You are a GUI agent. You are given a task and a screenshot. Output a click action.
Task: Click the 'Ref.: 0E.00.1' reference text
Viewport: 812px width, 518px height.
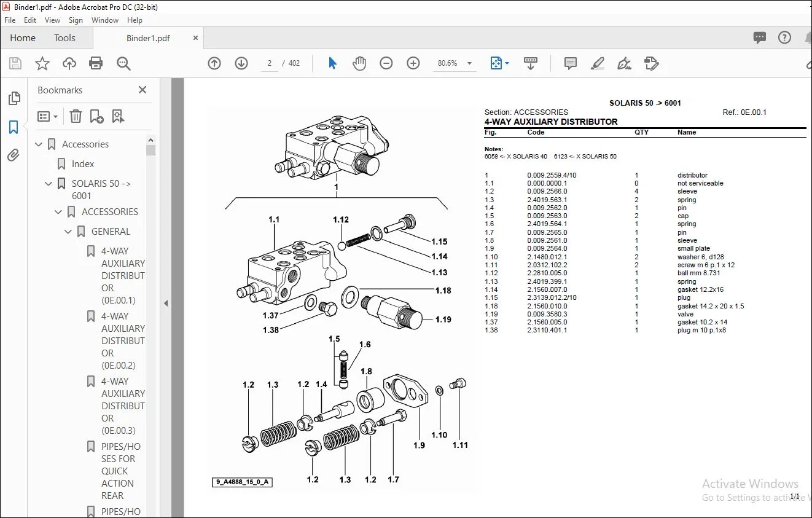coord(744,112)
